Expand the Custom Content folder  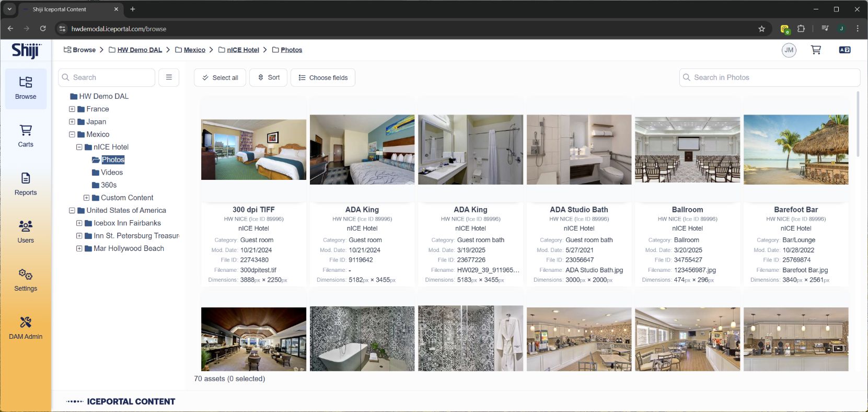pyautogui.click(x=87, y=198)
